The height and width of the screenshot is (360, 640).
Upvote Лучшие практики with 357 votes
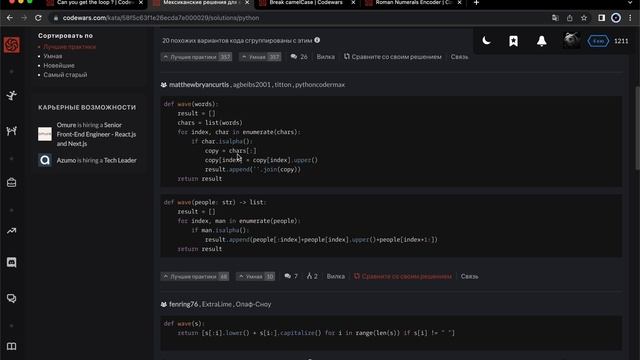click(x=196, y=57)
